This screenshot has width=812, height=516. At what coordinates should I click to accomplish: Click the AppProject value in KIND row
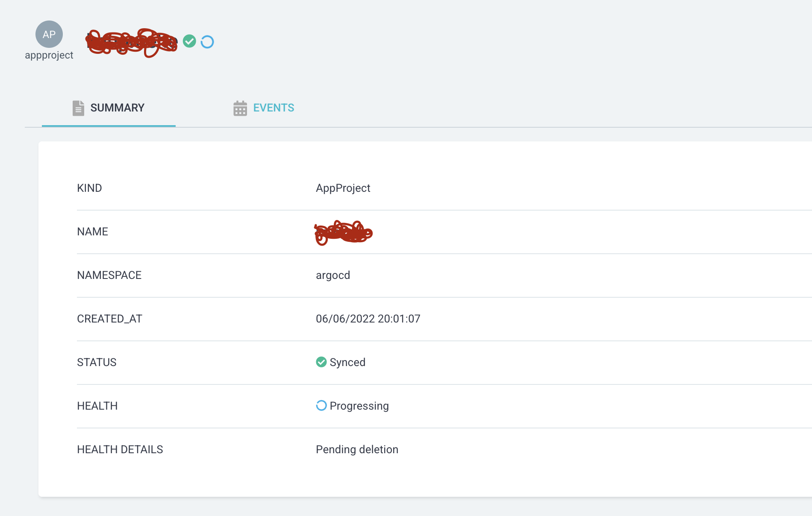tap(343, 188)
